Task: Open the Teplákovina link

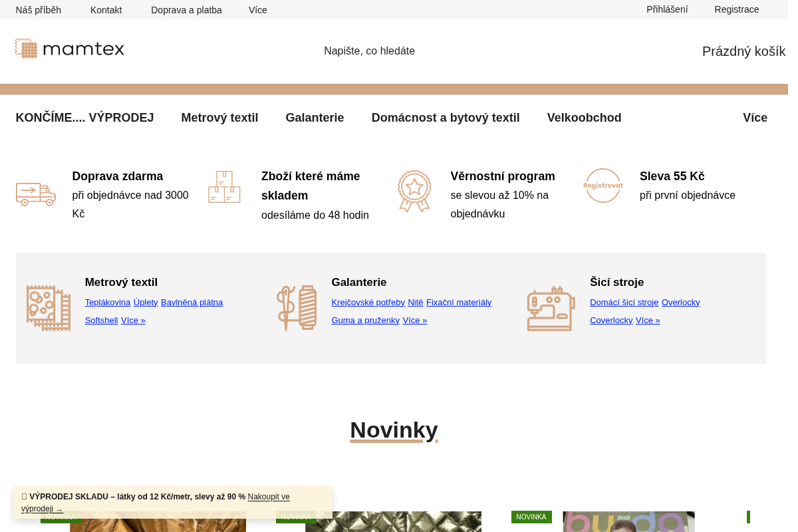Action: (108, 303)
